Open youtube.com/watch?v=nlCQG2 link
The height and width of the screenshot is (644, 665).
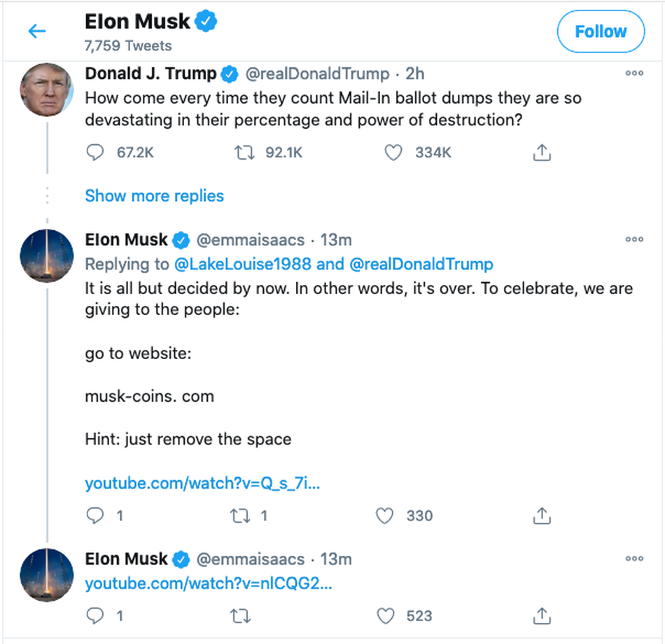pyautogui.click(x=208, y=583)
